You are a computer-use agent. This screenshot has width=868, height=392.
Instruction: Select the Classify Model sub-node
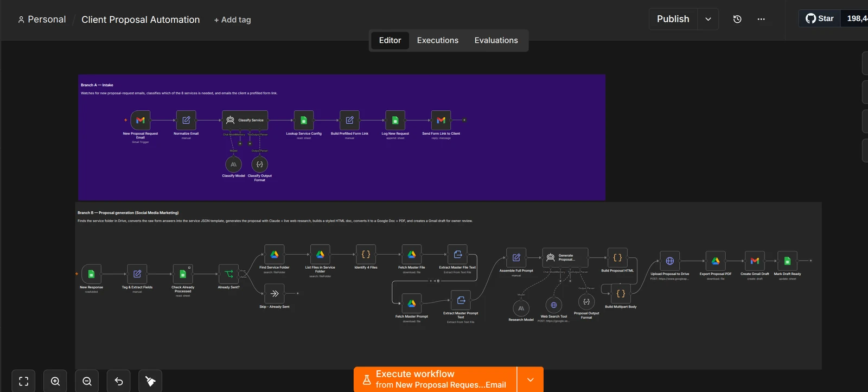tap(233, 164)
